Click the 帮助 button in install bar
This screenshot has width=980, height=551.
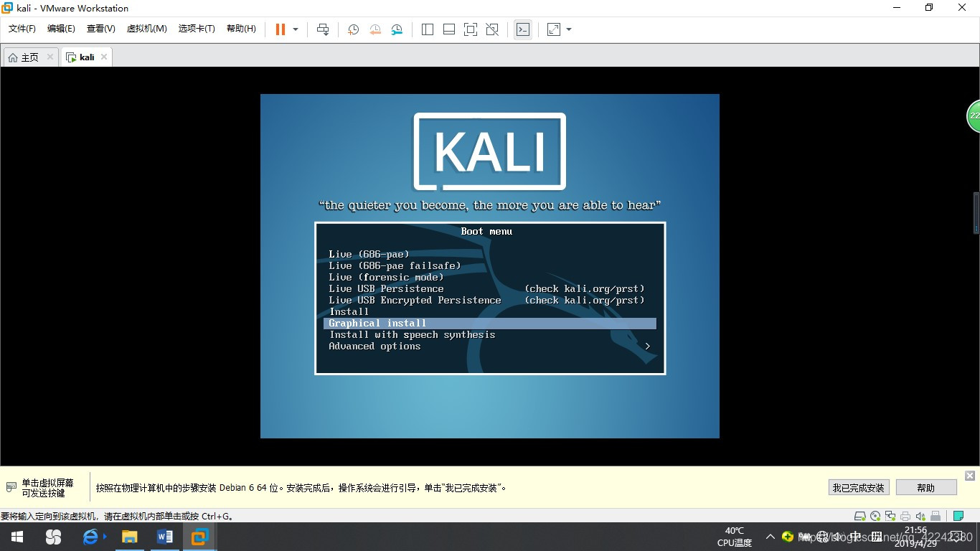[926, 487]
